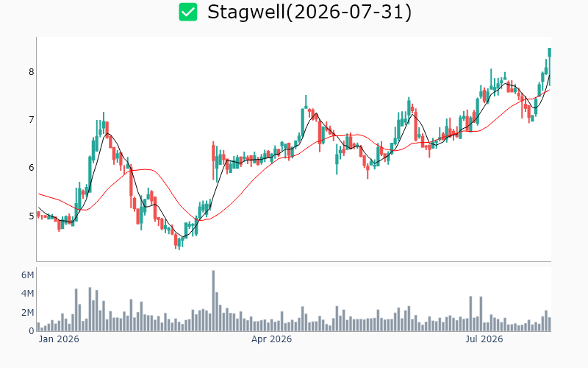Viewport: 588px width, 368px height.
Task: Click the 2M volume axis label
Action: pyautogui.click(x=27, y=312)
